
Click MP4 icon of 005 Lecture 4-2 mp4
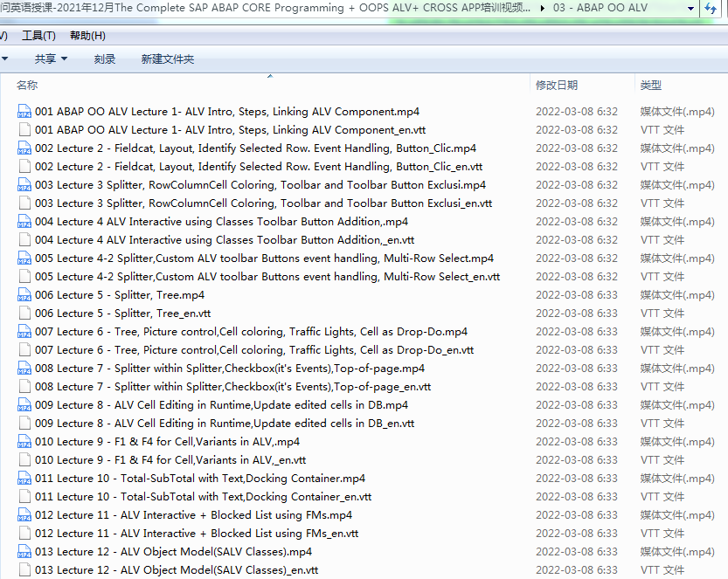tap(24, 258)
